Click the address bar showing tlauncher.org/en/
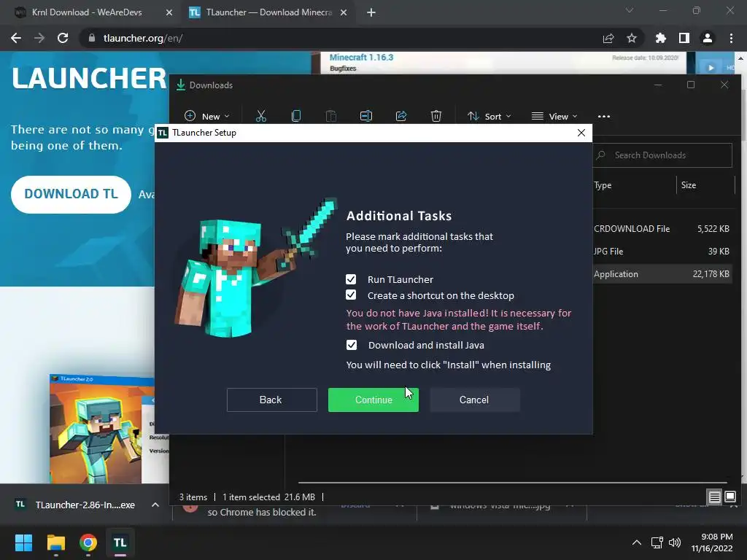Viewport: 747px width, 560px height. coord(343,38)
